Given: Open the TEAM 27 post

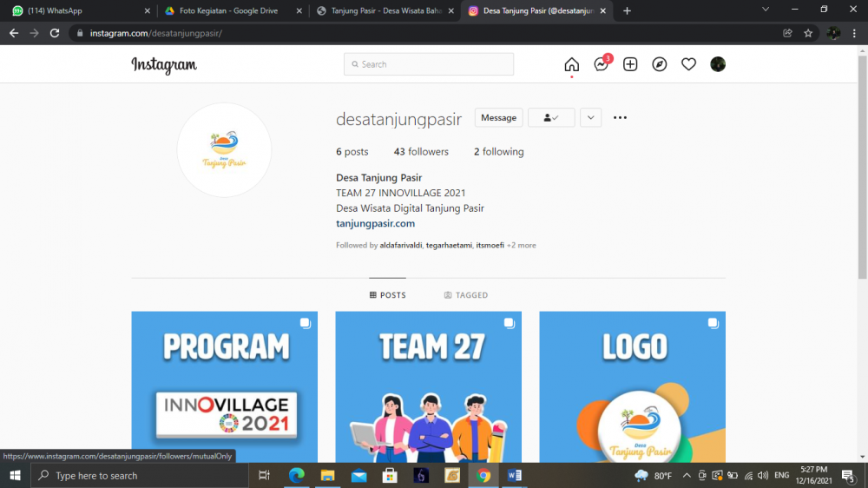Looking at the screenshot, I should point(429,386).
